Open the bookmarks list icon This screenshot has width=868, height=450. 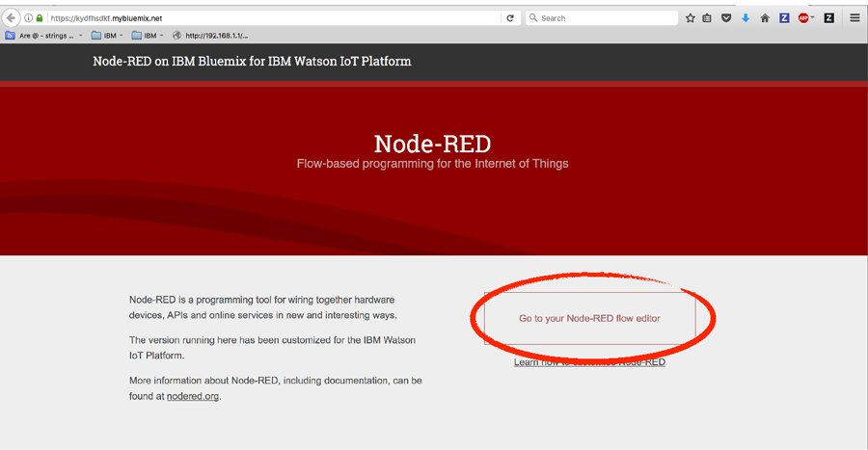coord(707,17)
